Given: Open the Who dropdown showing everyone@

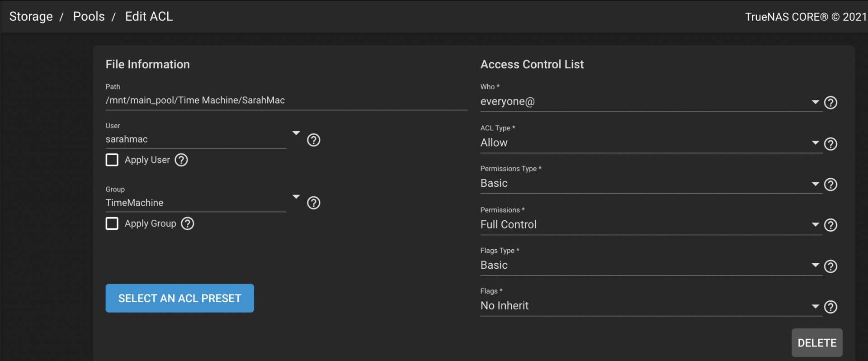Looking at the screenshot, I should 650,102.
